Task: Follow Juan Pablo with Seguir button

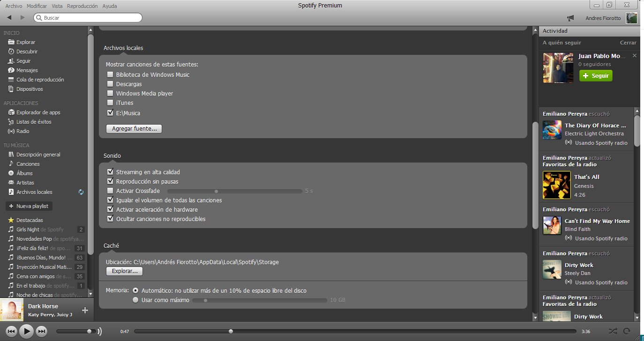Action: [x=596, y=76]
